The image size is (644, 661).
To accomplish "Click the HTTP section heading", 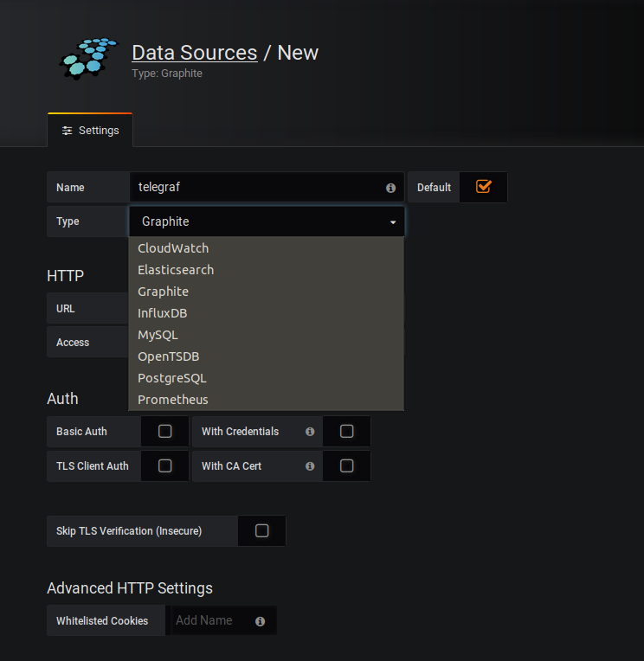I will pyautogui.click(x=66, y=276).
